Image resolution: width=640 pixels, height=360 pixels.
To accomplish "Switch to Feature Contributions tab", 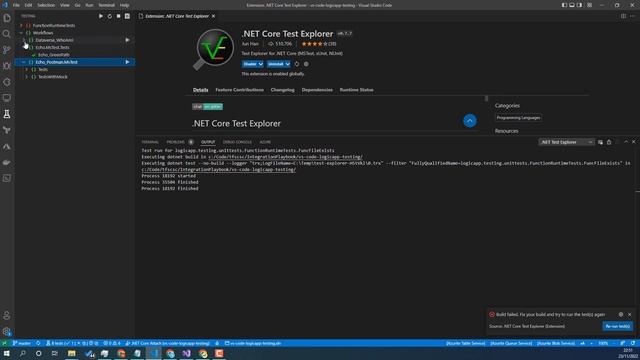I will [239, 90].
